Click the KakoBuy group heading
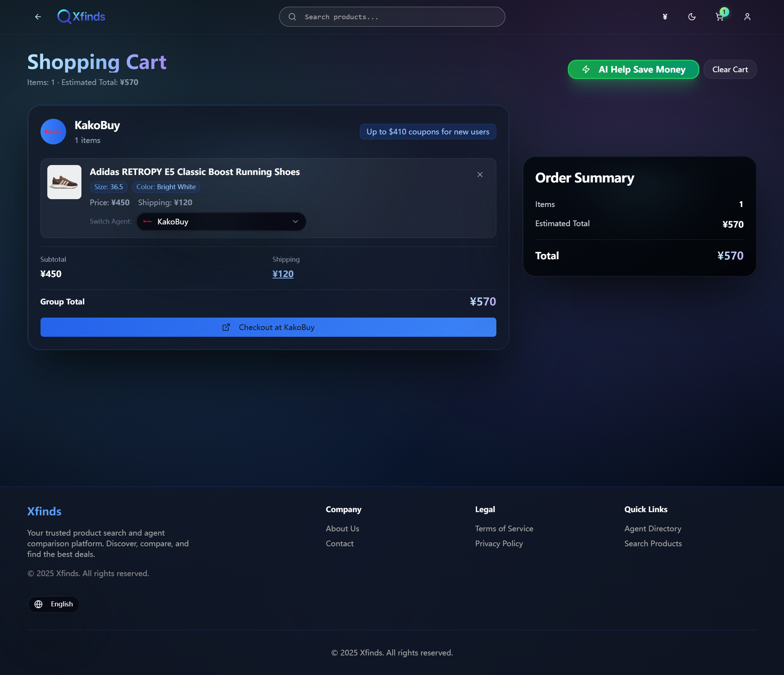This screenshot has height=675, width=784. pos(97,125)
